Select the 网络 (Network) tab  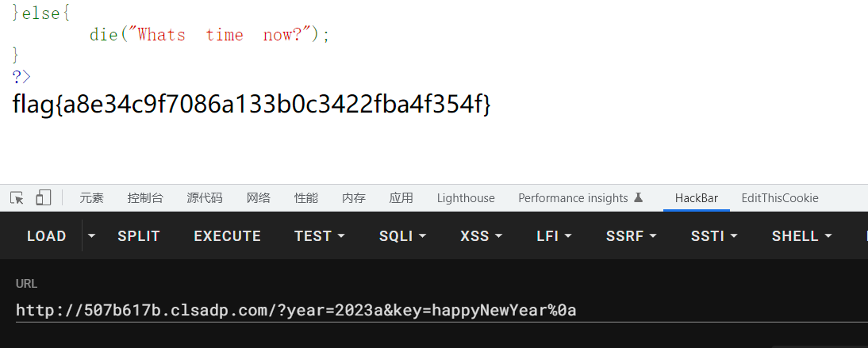pyautogui.click(x=259, y=198)
